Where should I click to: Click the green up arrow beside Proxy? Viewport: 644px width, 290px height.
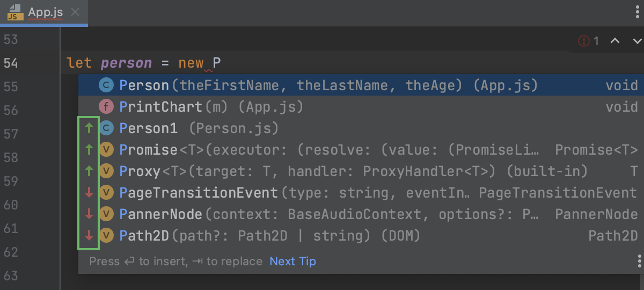coord(89,171)
